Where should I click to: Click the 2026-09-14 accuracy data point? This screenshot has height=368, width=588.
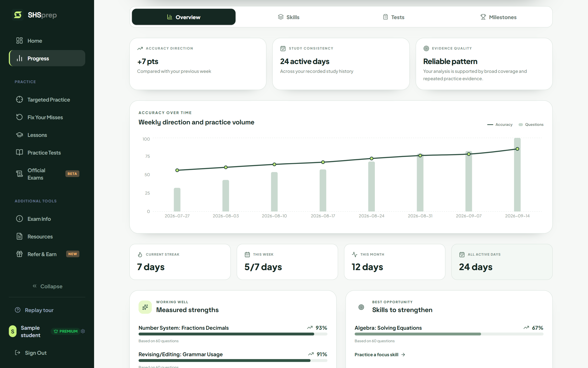(517, 149)
